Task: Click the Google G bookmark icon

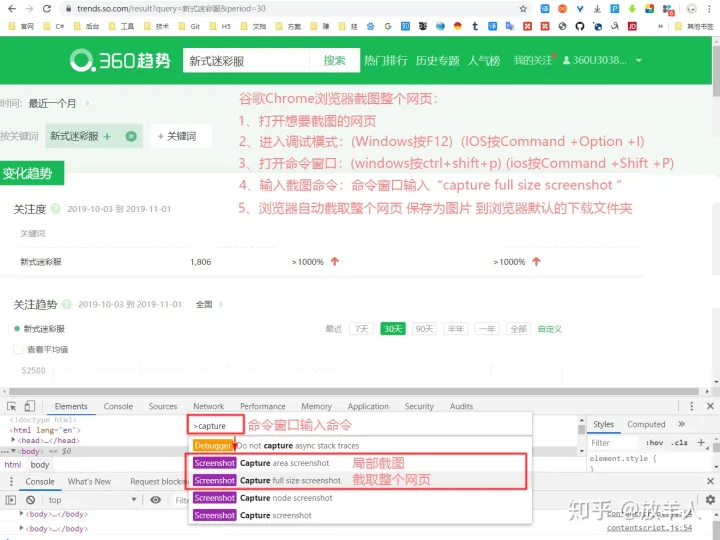Action: (x=388, y=26)
